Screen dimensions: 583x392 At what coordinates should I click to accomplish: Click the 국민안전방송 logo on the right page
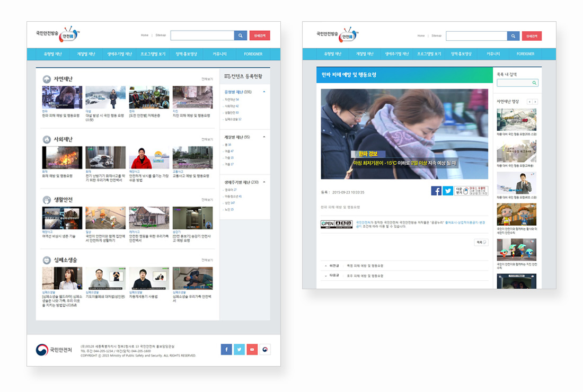[338, 35]
